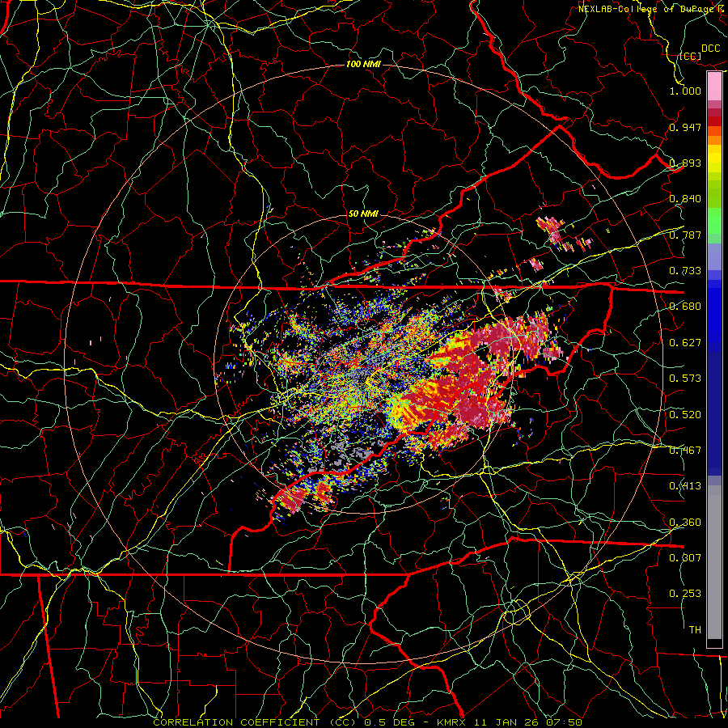Image resolution: width=728 pixels, height=728 pixels.
Task: Click the KMRX radar site identifier
Action: pyautogui.click(x=451, y=722)
